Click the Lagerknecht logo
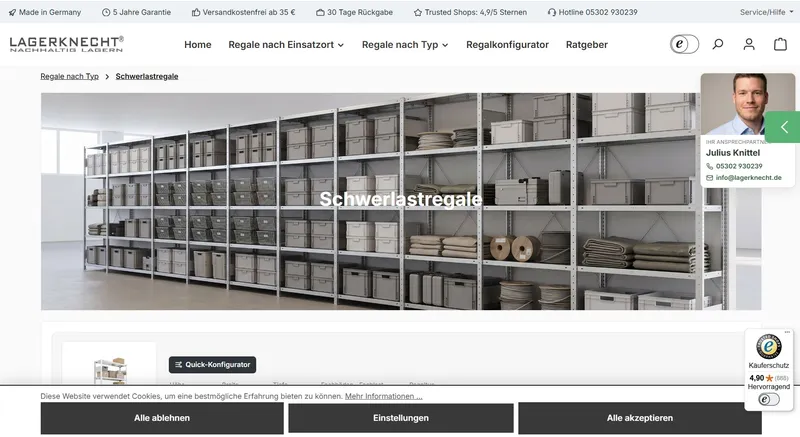The width and height of the screenshot is (800, 437). (x=66, y=44)
